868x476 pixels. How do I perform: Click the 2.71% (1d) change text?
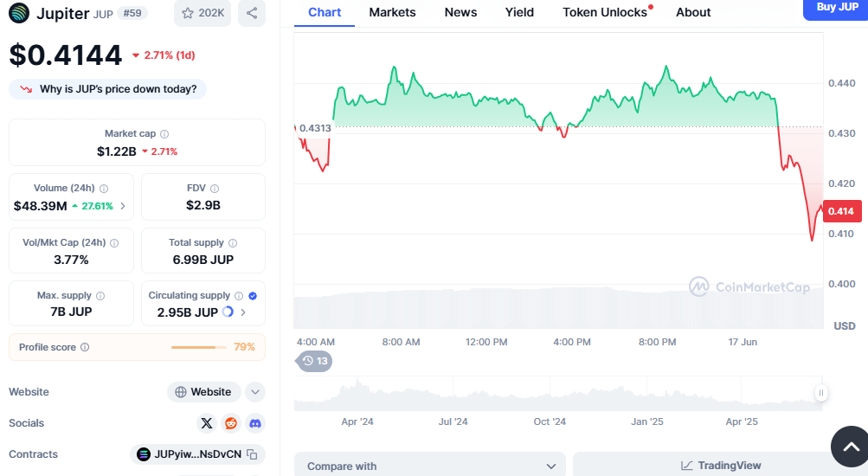[x=170, y=55]
